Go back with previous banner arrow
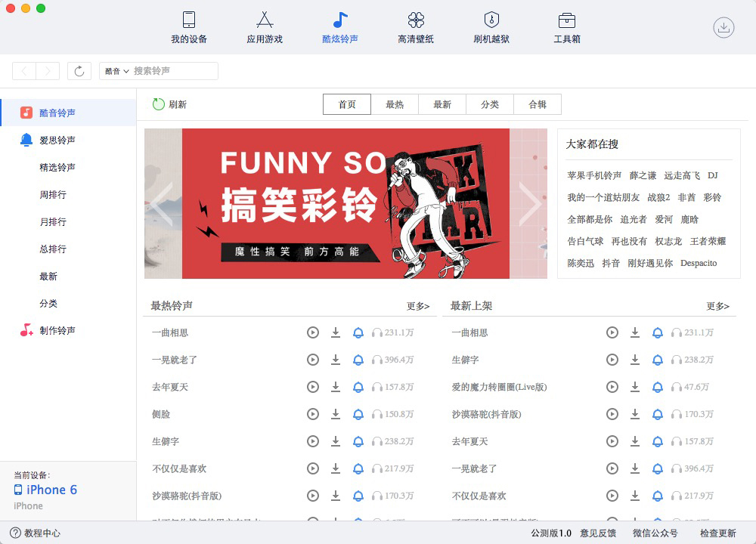This screenshot has height=544, width=756. click(x=160, y=203)
